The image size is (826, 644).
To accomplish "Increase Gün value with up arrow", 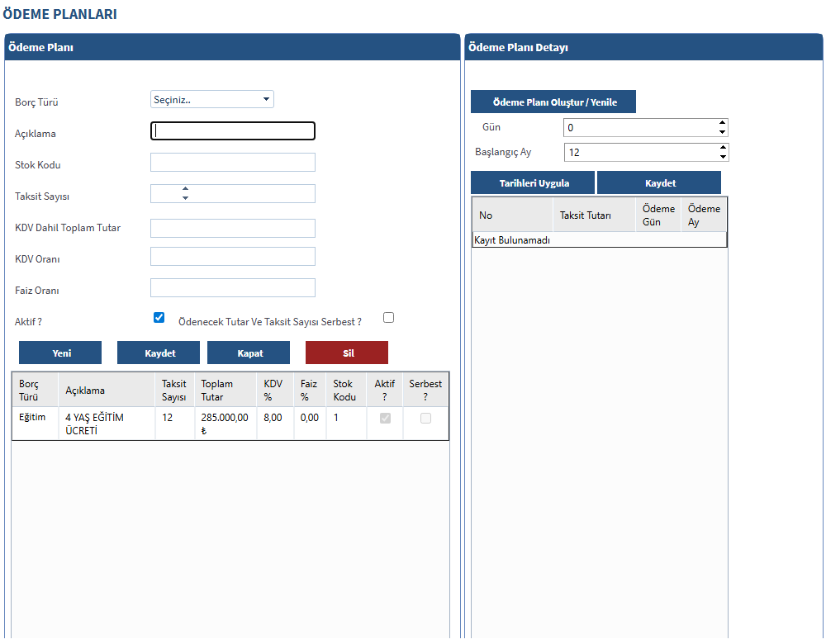I will coord(722,123).
